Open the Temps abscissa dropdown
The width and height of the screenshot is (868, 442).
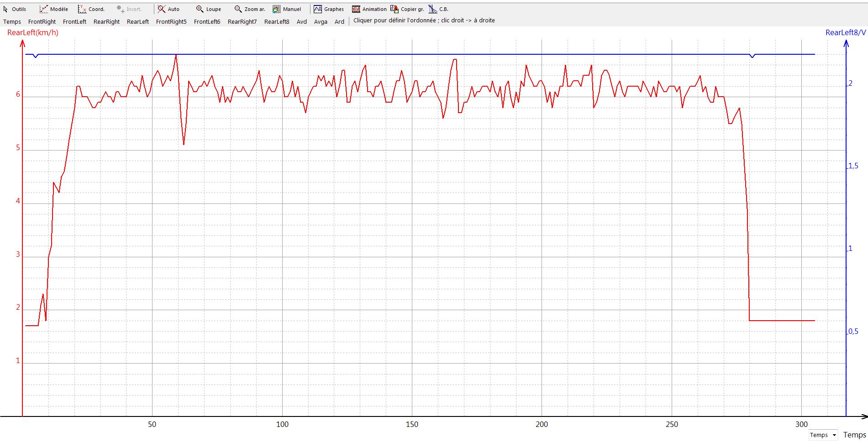click(x=823, y=435)
